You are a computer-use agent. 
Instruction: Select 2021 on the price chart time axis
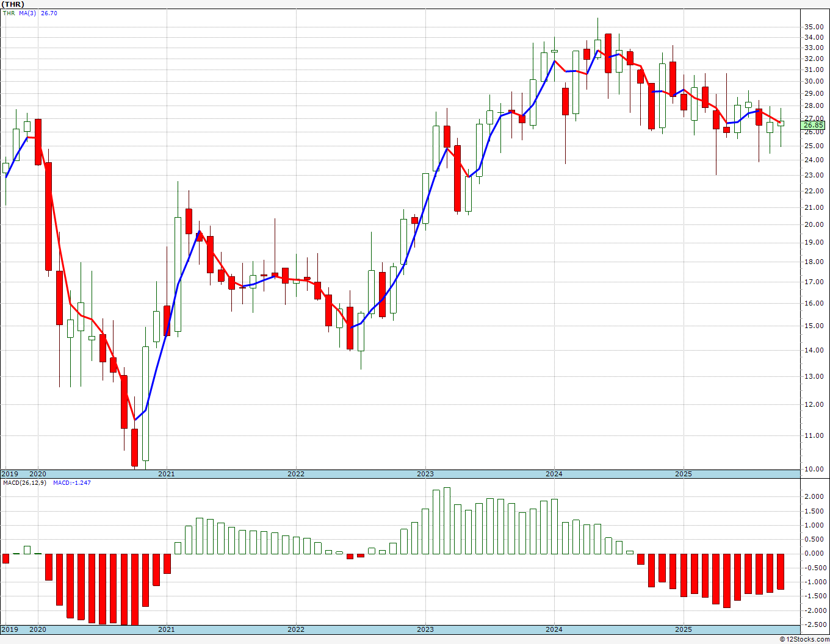(x=167, y=473)
